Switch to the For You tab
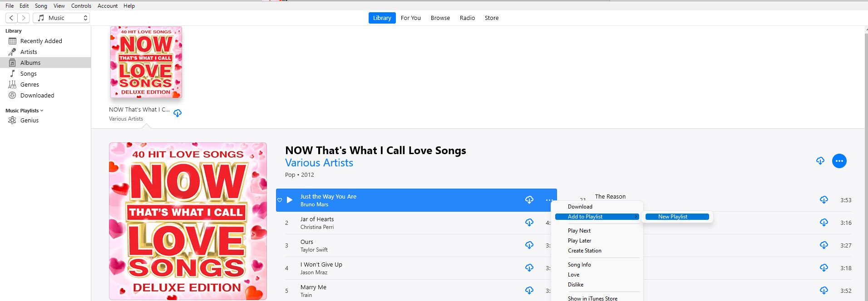Image resolution: width=868 pixels, height=301 pixels. (410, 18)
